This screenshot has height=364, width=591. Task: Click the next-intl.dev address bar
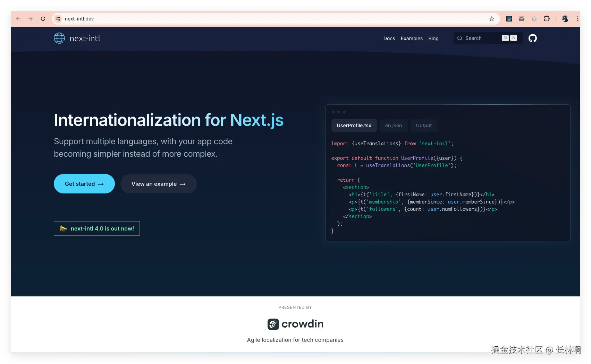point(276,19)
